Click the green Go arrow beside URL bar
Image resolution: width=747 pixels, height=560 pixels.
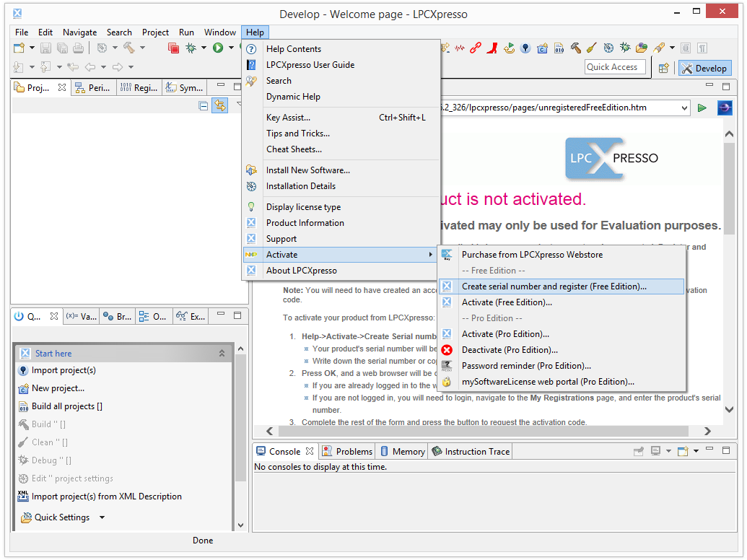tap(702, 108)
